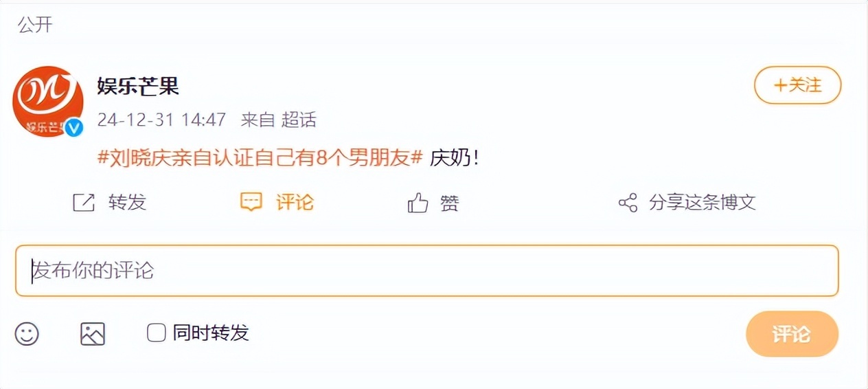
Task: Select the 转发 text label
Action: (127, 202)
